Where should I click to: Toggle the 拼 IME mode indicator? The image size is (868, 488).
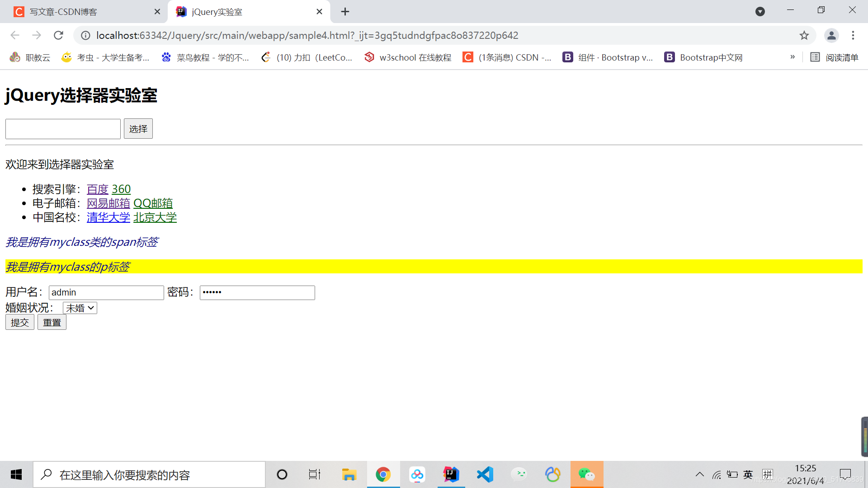(x=768, y=474)
